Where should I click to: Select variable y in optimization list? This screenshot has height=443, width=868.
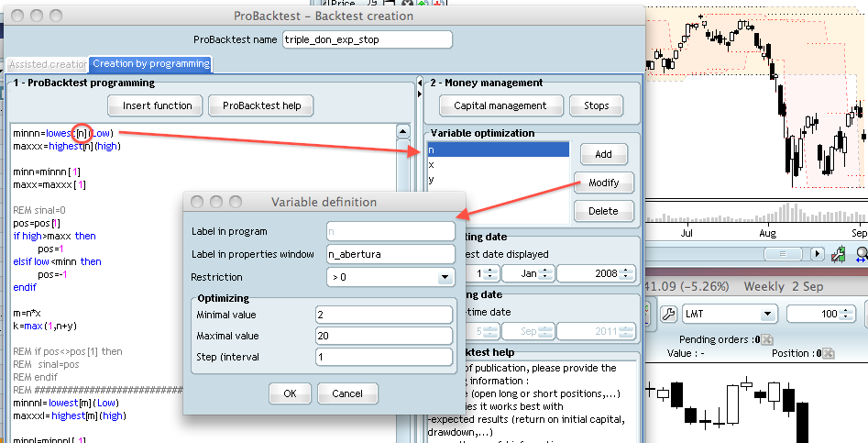(x=499, y=180)
